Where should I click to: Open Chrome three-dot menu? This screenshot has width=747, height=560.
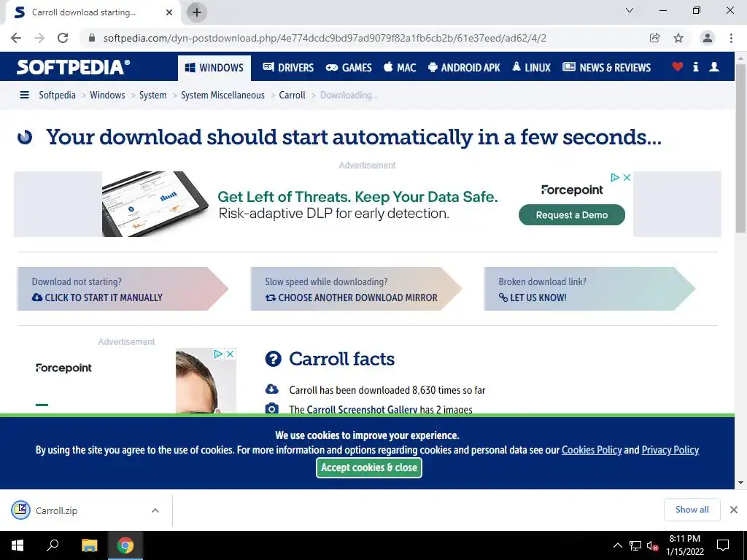tap(731, 38)
